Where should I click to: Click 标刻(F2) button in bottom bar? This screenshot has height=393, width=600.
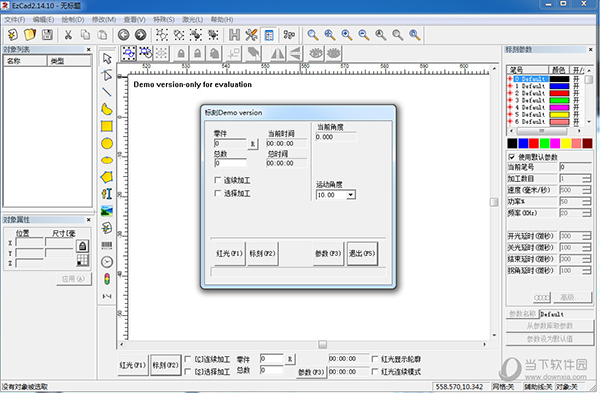tap(165, 365)
